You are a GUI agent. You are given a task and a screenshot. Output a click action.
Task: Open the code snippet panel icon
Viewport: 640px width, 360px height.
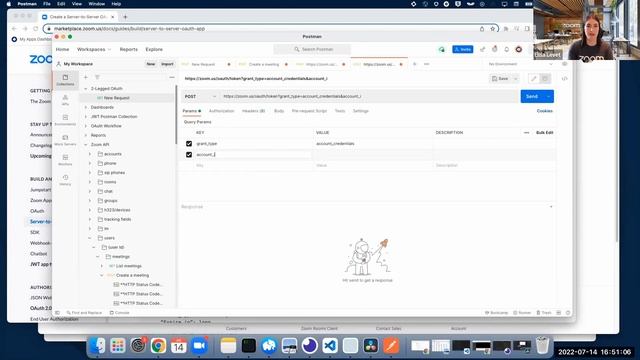click(564, 78)
